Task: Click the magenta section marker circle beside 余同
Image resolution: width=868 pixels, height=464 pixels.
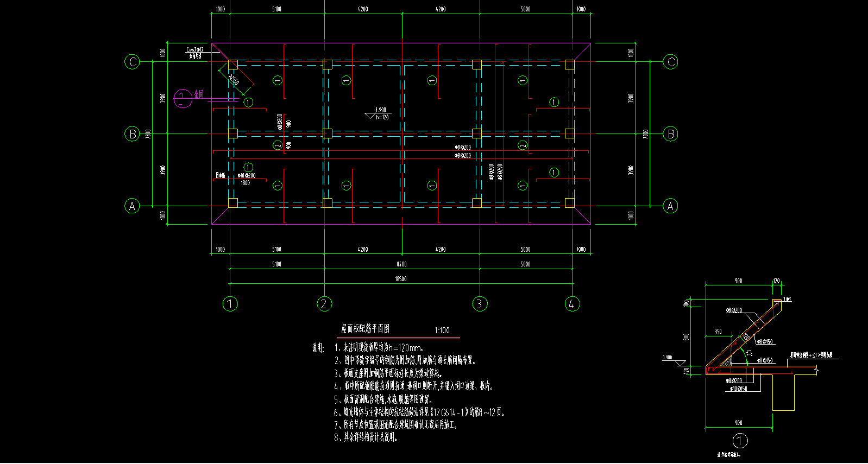Action: click(x=183, y=98)
